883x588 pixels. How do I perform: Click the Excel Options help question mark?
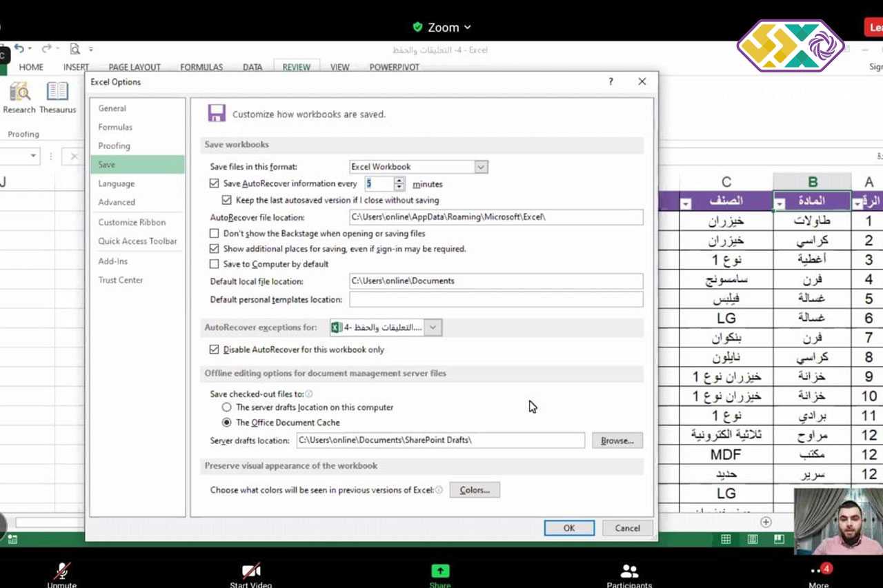point(611,81)
